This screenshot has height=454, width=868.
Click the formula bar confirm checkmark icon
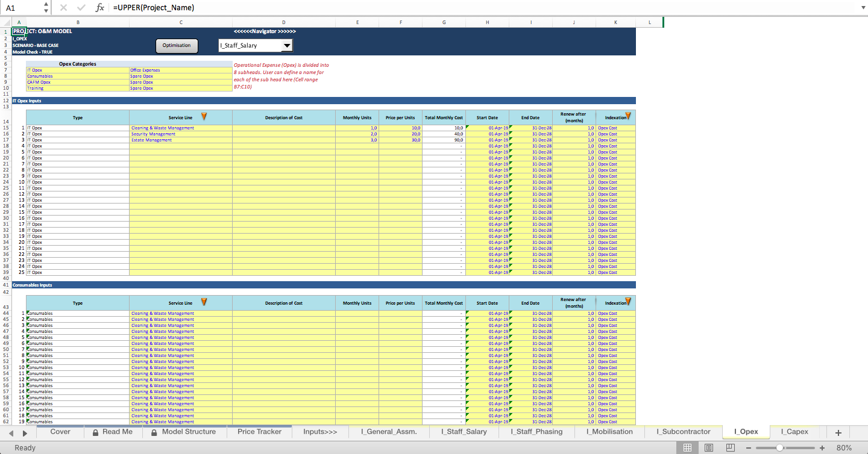(x=81, y=8)
